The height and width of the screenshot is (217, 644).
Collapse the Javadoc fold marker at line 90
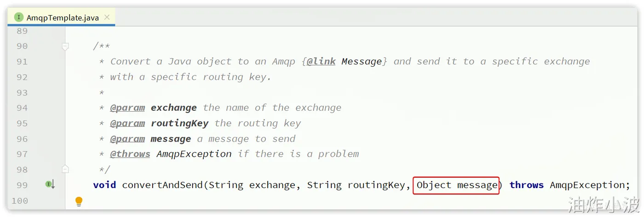65,46
